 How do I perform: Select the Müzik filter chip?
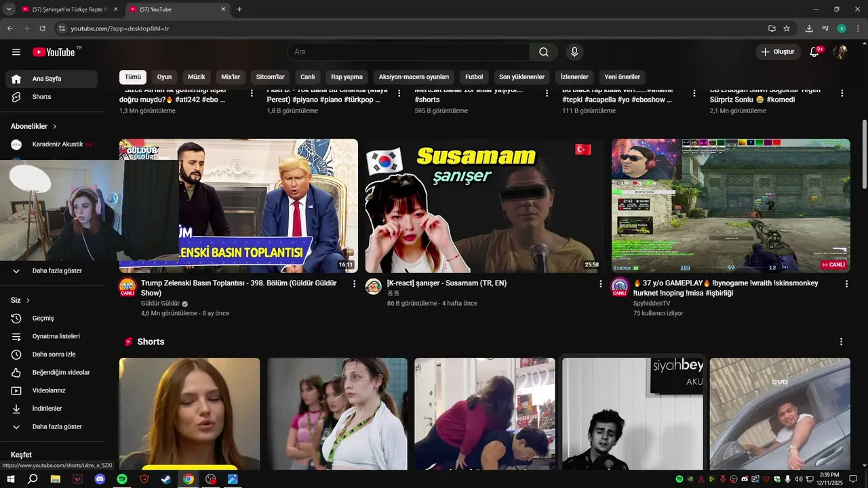tap(197, 77)
